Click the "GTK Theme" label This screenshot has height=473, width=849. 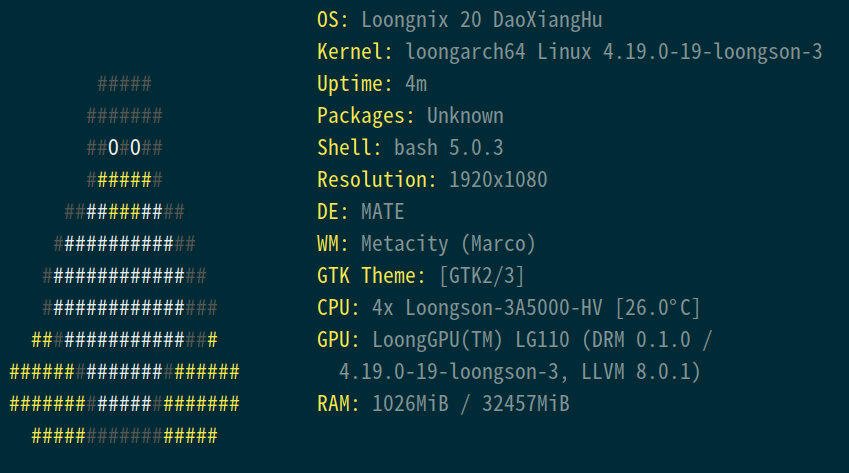[x=372, y=276]
